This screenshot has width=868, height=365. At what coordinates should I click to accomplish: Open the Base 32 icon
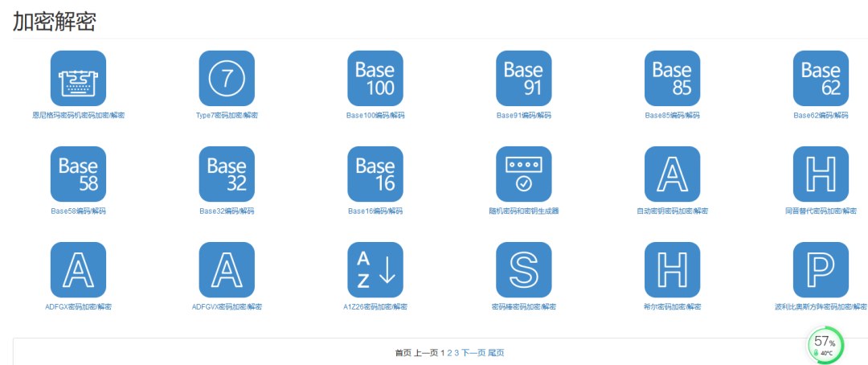coord(227,174)
